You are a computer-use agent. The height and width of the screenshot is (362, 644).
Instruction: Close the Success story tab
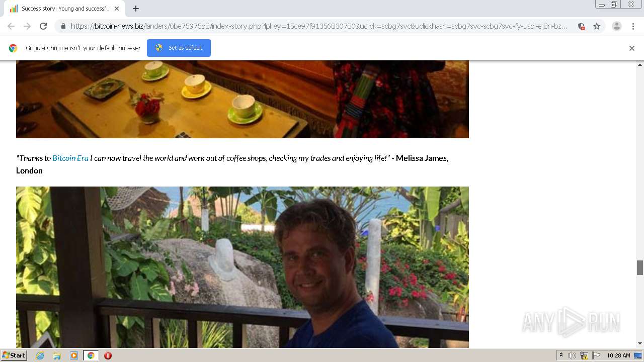pyautogui.click(x=117, y=9)
